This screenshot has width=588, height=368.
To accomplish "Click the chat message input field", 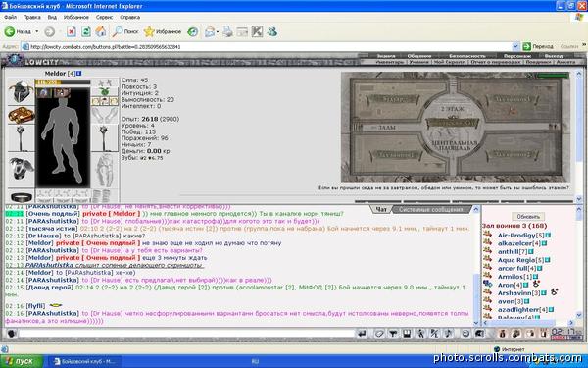I will tap(186, 333).
